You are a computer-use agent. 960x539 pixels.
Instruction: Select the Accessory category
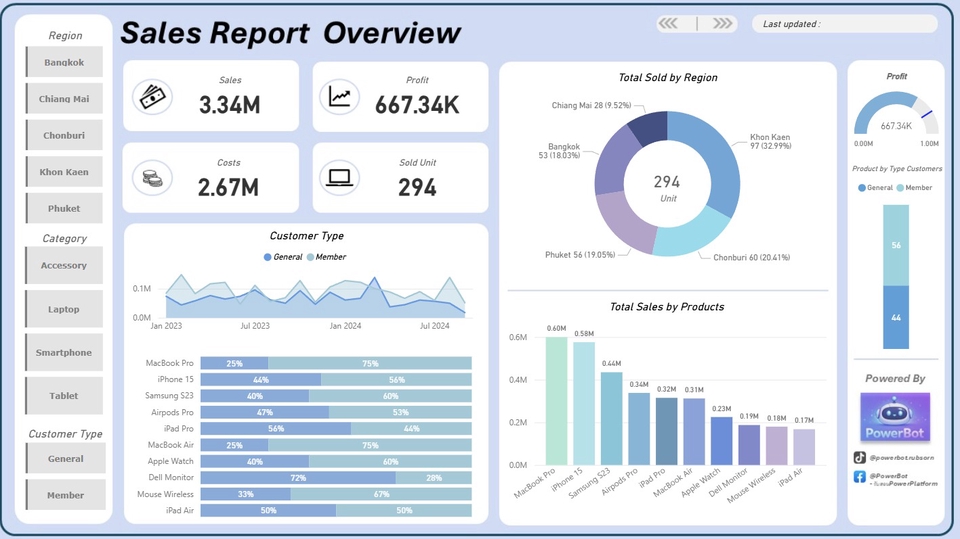pos(64,265)
